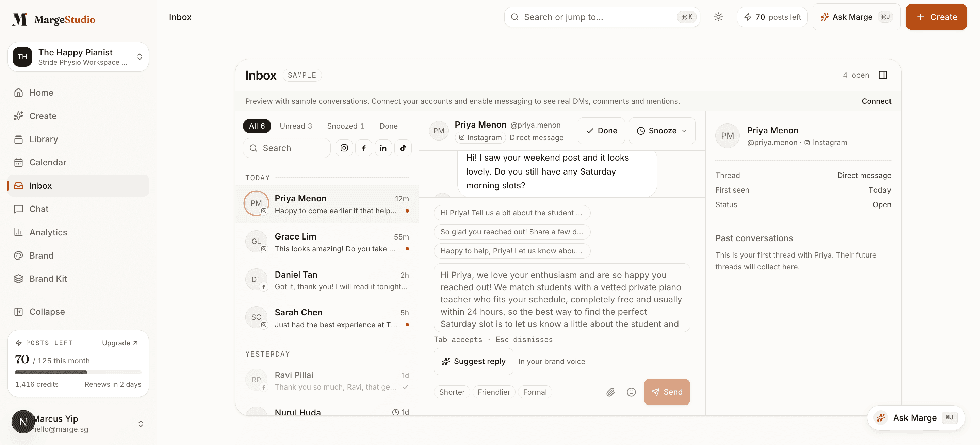
Task: Filter conversations by LinkedIn
Action: pos(383,148)
